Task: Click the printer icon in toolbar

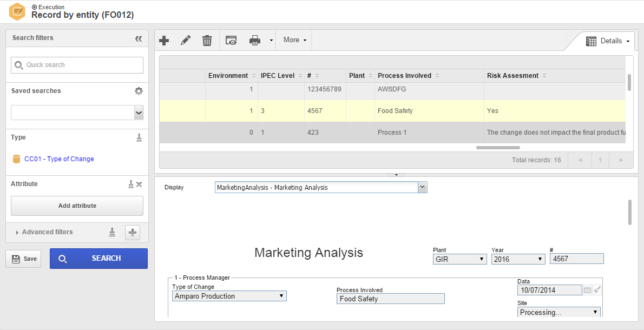Action: click(255, 40)
